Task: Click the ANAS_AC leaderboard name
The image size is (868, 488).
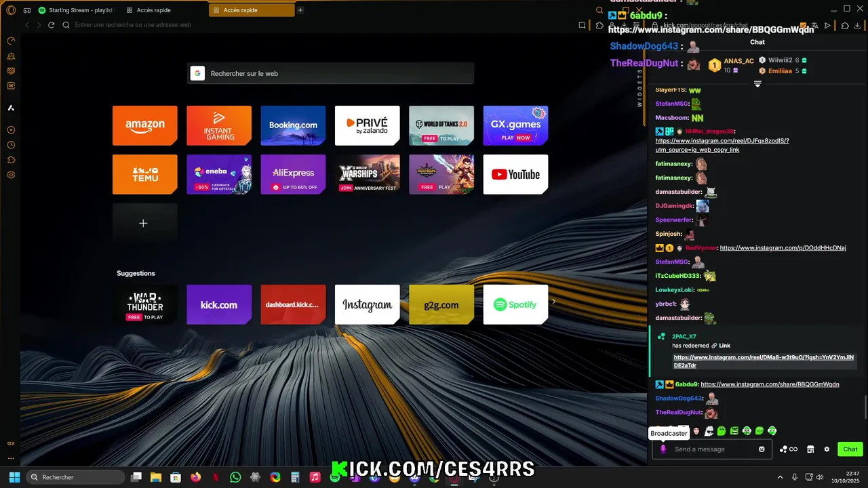Action: pyautogui.click(x=738, y=61)
